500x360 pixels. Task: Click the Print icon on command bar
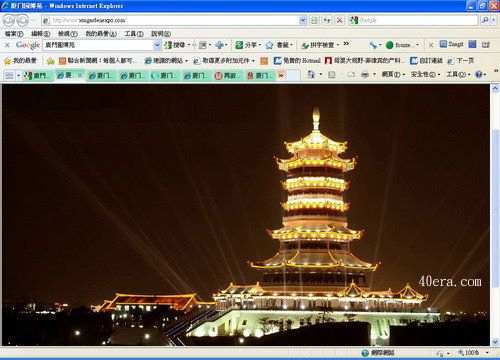[365, 74]
